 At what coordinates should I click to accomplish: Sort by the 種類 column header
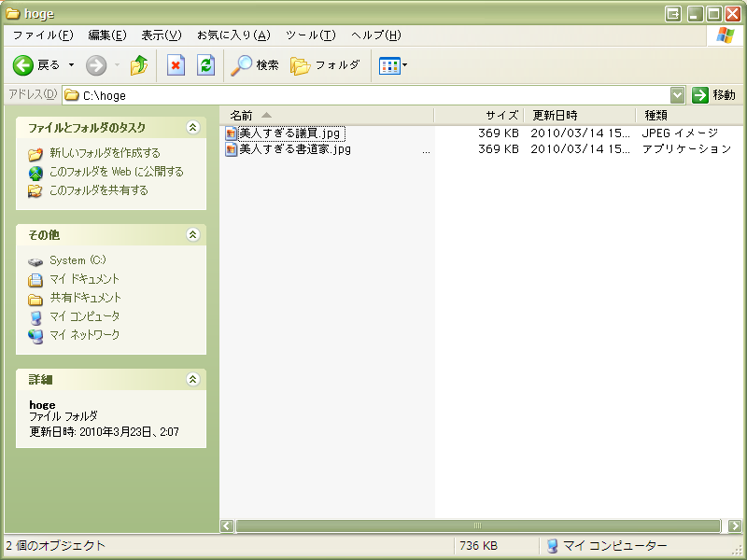pyautogui.click(x=689, y=115)
